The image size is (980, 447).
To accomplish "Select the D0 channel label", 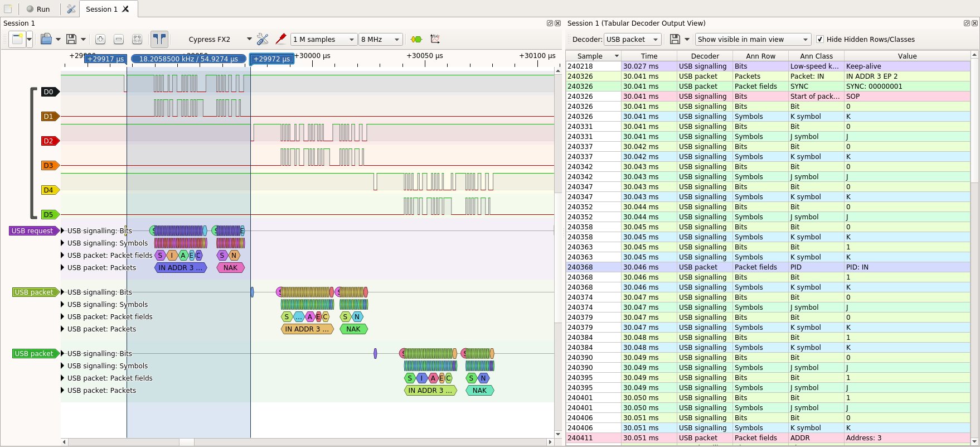I will pyautogui.click(x=50, y=92).
